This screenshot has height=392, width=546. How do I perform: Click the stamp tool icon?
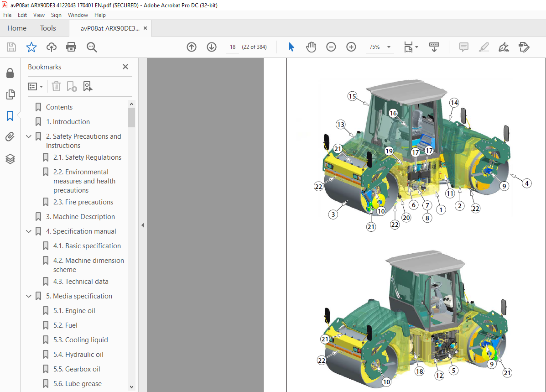(x=524, y=47)
